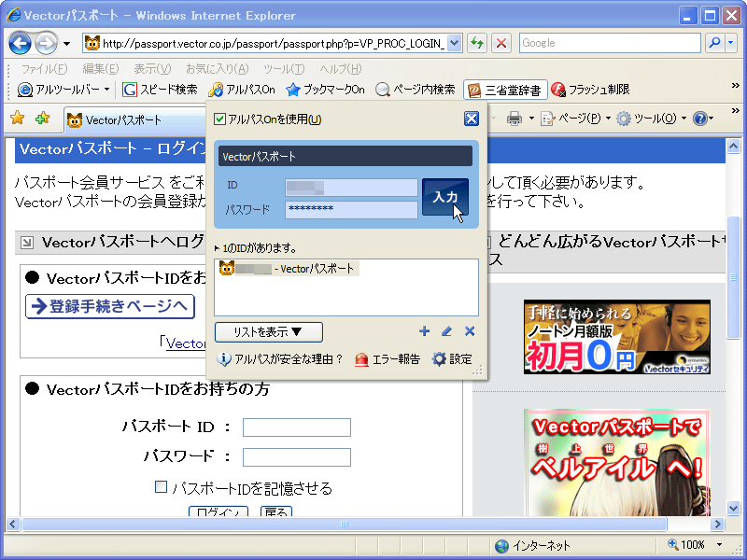The height and width of the screenshot is (560, 747).
Task: Click the pencil edit ID icon
Action: click(x=446, y=331)
